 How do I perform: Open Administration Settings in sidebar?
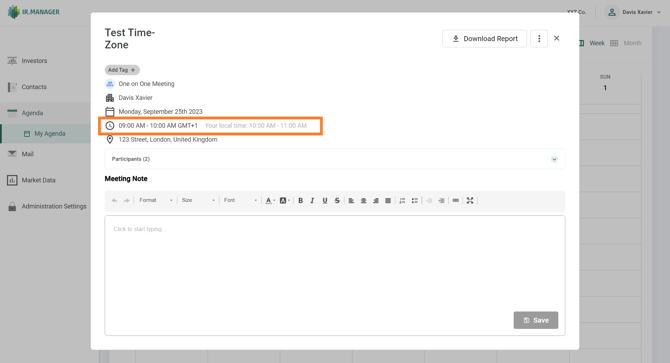54,206
